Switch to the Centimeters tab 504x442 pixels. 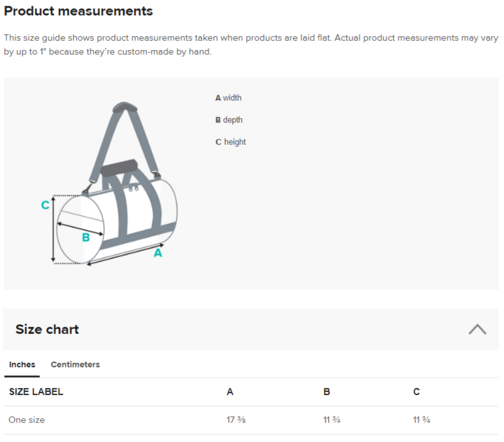75,364
